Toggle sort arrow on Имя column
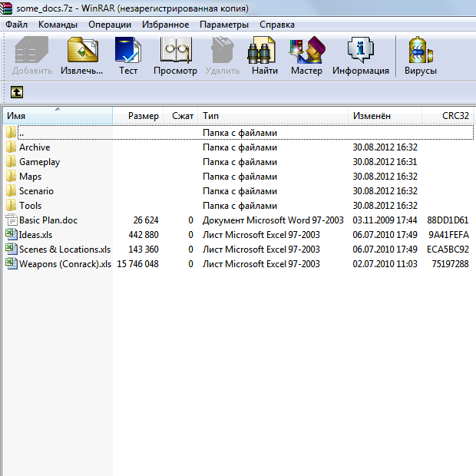 pos(58,109)
